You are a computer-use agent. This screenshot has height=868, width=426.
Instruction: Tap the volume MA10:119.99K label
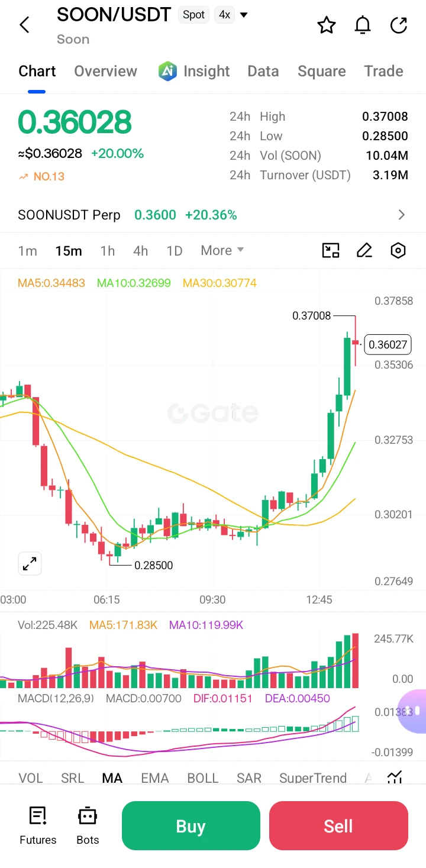pyautogui.click(x=206, y=625)
